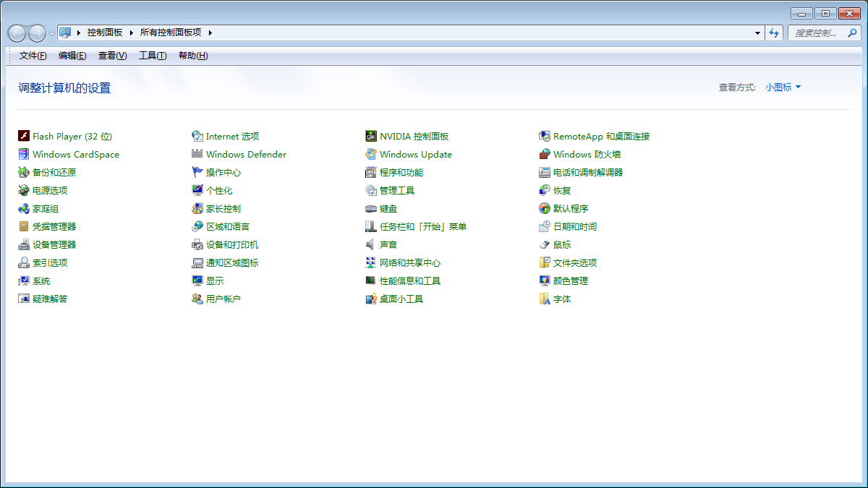This screenshot has width=868, height=488.
Task: Open the 性能信息和工具 link
Action: (x=410, y=281)
